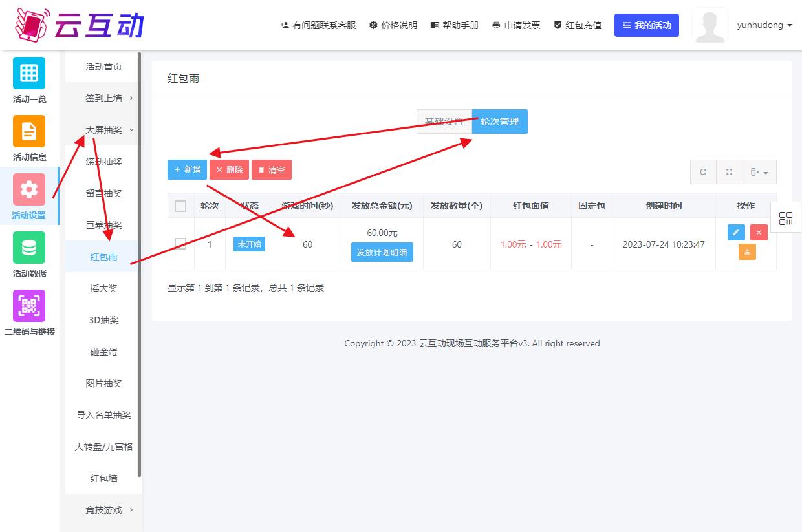Open the 活动信息 document icon
802x532 pixels.
29,131
